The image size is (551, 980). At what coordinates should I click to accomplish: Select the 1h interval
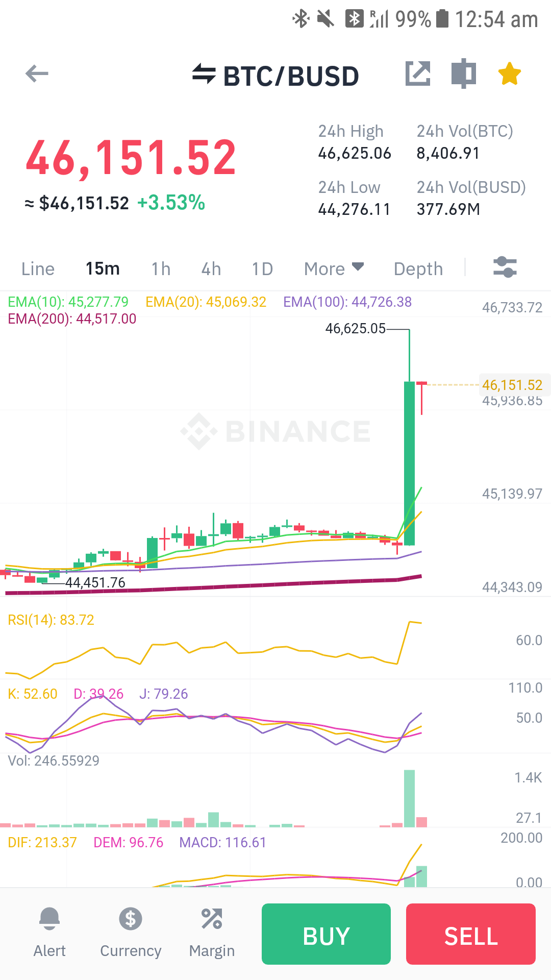[x=161, y=269]
